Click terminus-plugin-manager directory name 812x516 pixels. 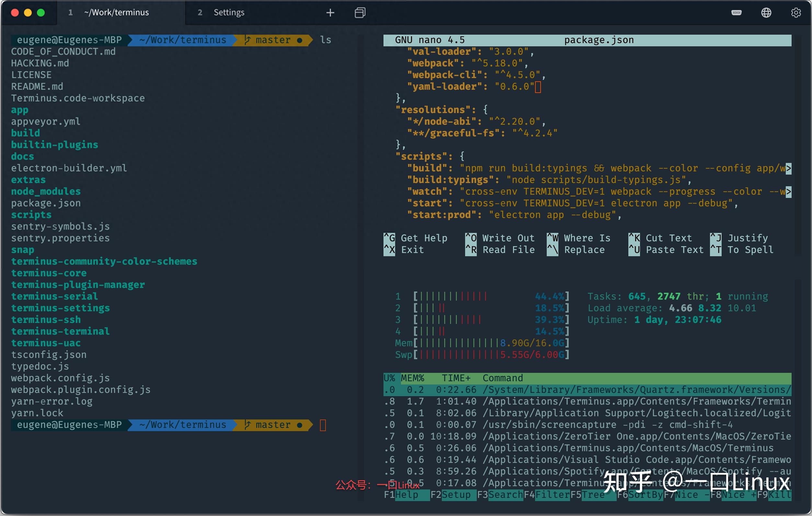pyautogui.click(x=78, y=285)
